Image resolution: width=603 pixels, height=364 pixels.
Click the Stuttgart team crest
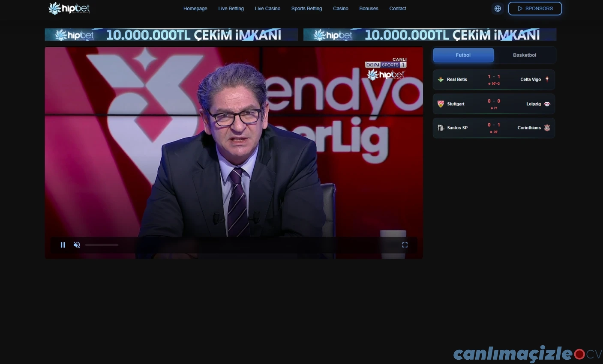(x=441, y=104)
